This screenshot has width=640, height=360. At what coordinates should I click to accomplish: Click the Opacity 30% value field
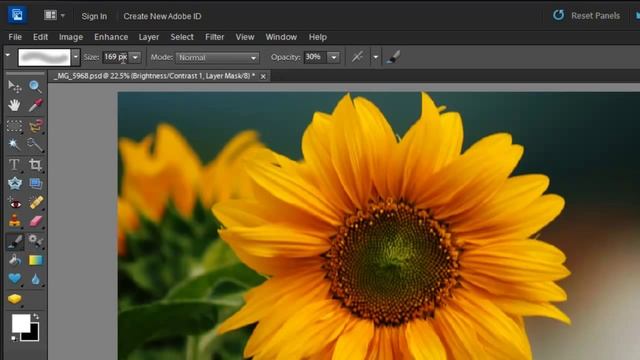click(316, 57)
